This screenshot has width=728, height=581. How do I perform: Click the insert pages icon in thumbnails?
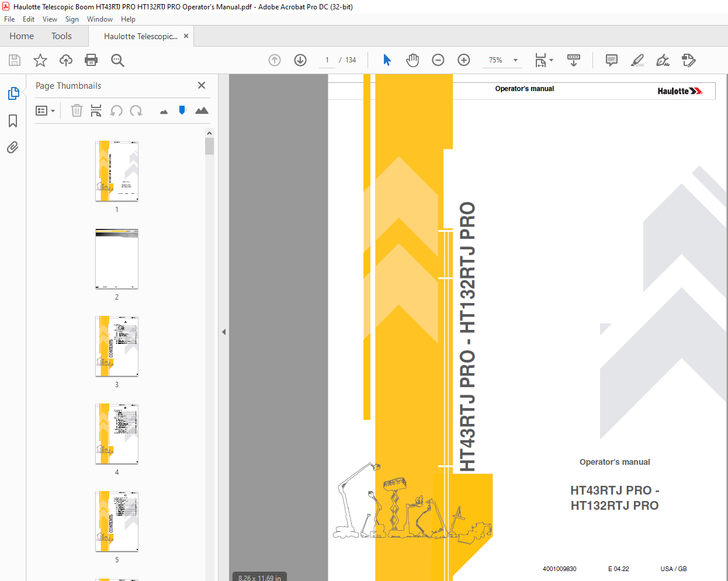click(x=96, y=110)
